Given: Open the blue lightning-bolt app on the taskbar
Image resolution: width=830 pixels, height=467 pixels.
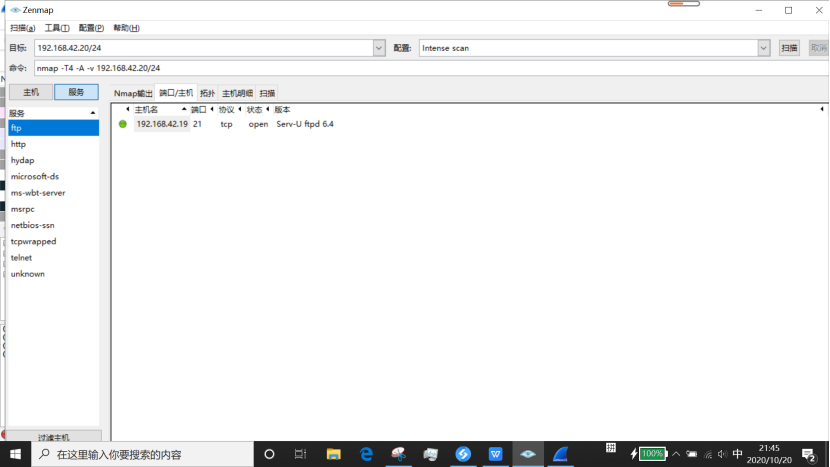Looking at the screenshot, I should (463, 454).
